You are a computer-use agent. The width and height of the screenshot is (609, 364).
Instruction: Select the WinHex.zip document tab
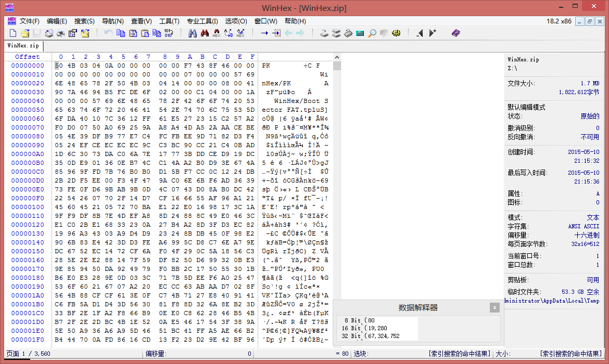click(23, 46)
